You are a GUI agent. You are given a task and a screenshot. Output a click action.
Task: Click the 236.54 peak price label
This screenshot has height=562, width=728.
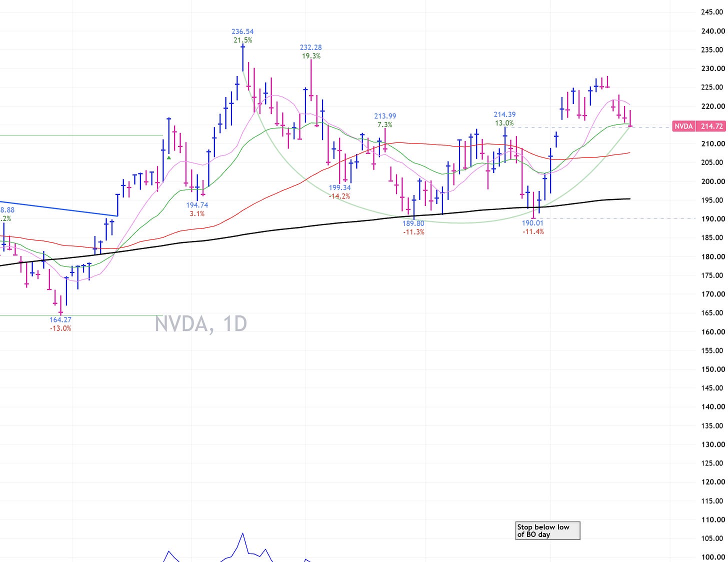click(x=242, y=31)
